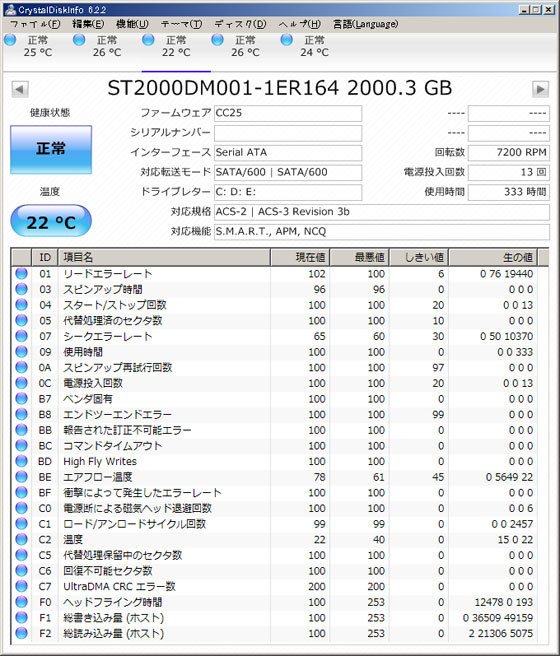Screen dimensions: 560x656
Task: Click status icon for row F2 総読み込み量
Action: coord(21,633)
